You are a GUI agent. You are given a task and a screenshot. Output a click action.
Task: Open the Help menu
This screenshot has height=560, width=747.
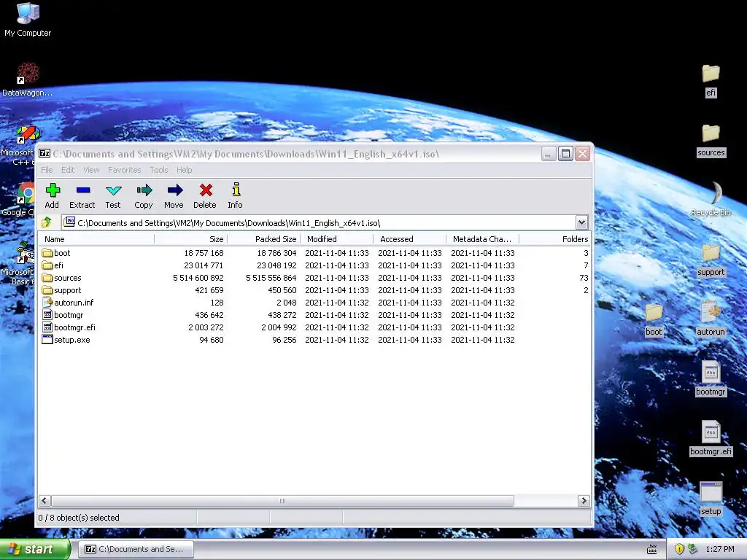click(184, 170)
